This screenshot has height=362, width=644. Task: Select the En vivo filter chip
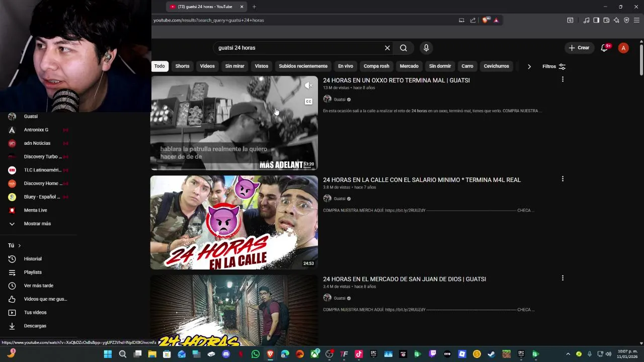[345, 66]
